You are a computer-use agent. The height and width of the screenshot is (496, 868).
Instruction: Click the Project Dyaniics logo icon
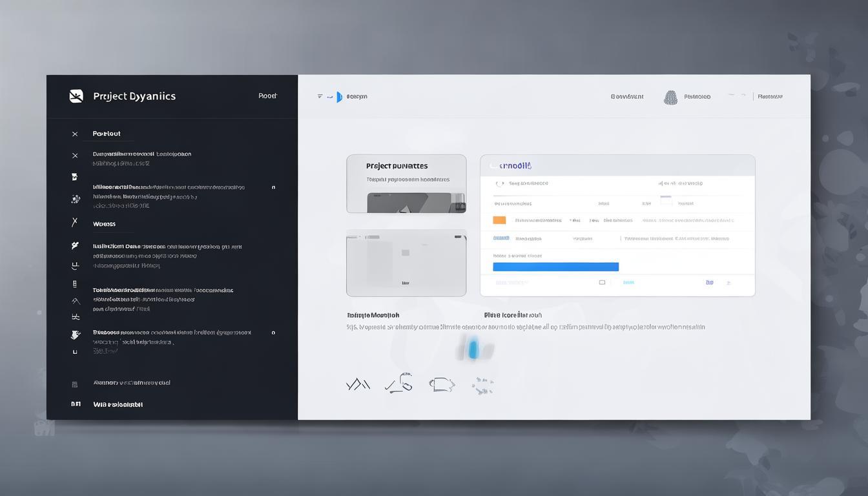tap(76, 96)
